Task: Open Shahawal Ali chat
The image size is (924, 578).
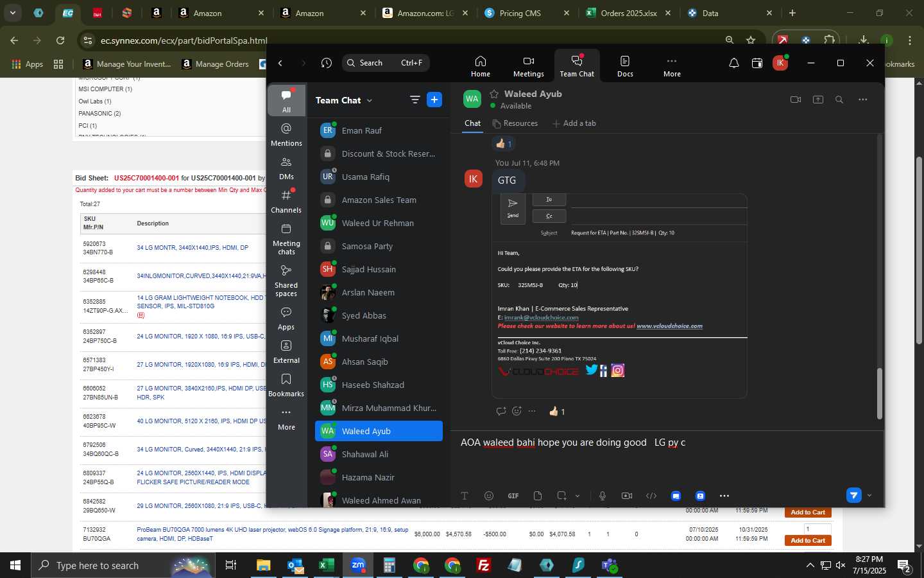Action: [379, 454]
